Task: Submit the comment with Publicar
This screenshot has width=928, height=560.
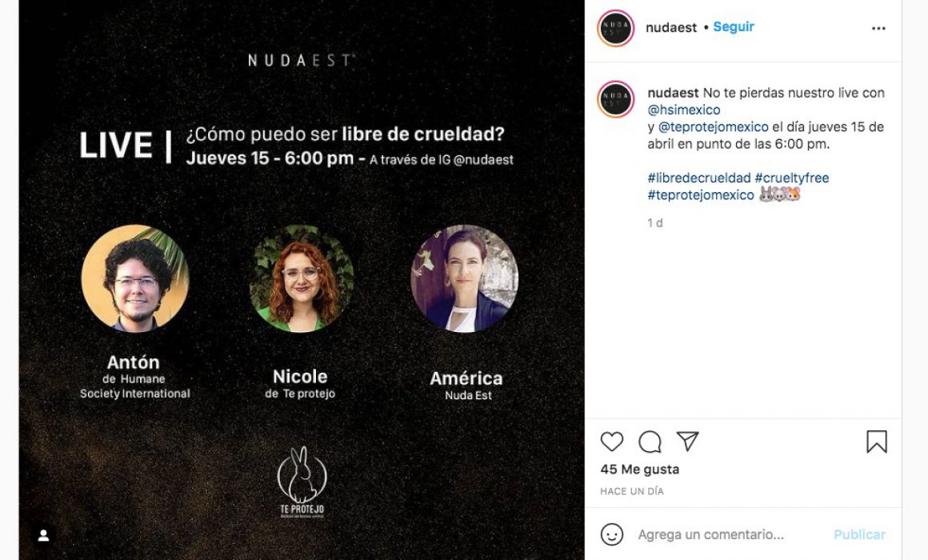Action: (859, 534)
